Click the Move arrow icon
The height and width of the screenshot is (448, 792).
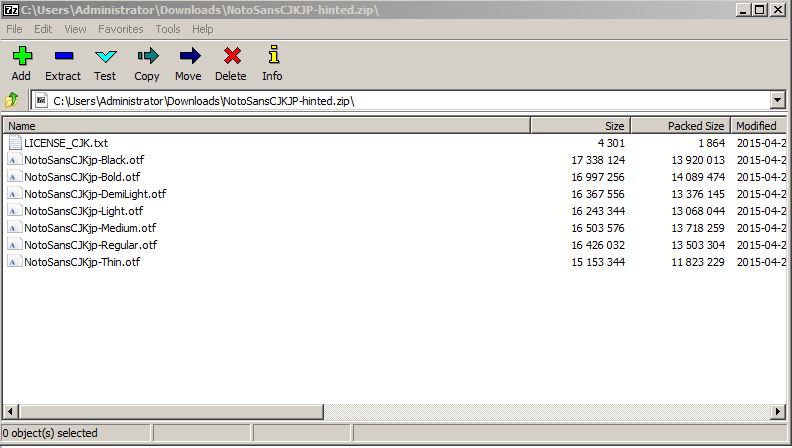pyautogui.click(x=189, y=56)
